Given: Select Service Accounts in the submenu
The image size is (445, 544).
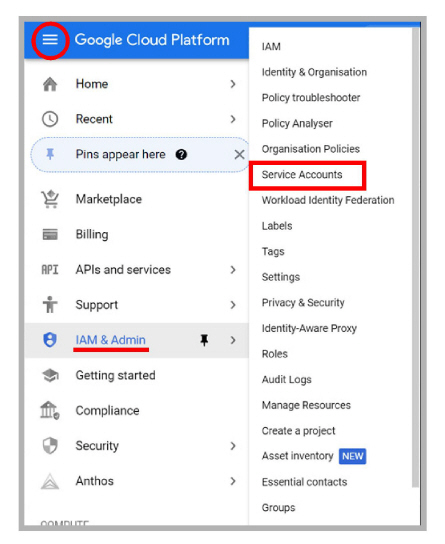Looking at the screenshot, I should click(302, 175).
